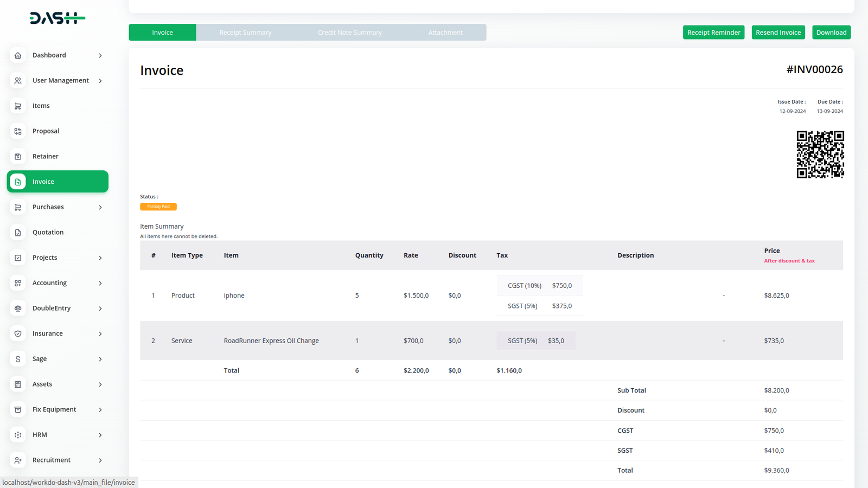Image resolution: width=868 pixels, height=488 pixels.
Task: Expand the HRM section chevron
Action: pos(100,435)
